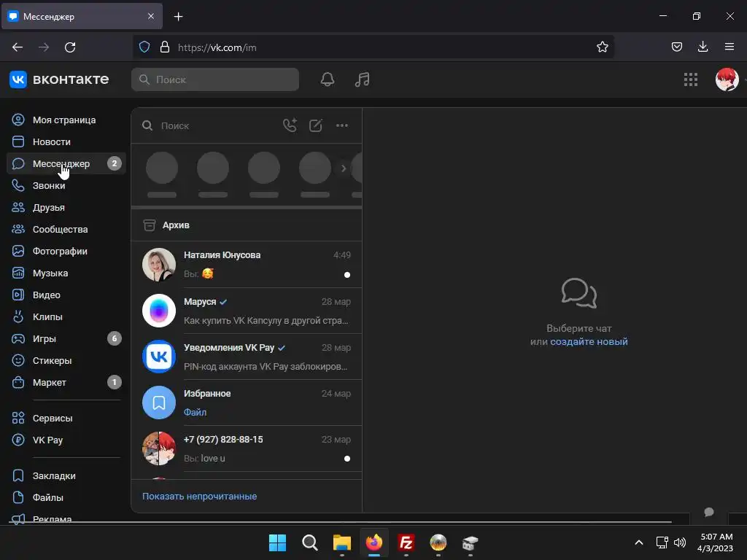Click the Игры gamepad icon

pyautogui.click(x=18, y=338)
